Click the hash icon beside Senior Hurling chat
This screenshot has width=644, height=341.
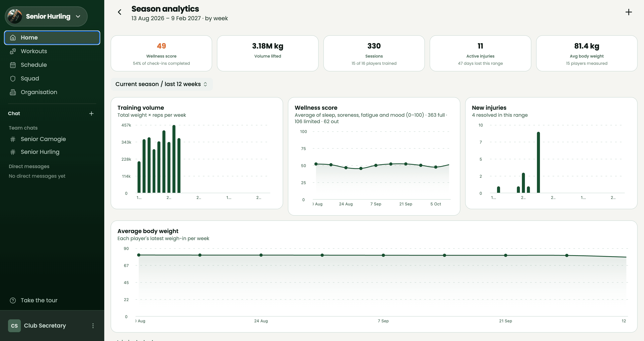(x=13, y=152)
